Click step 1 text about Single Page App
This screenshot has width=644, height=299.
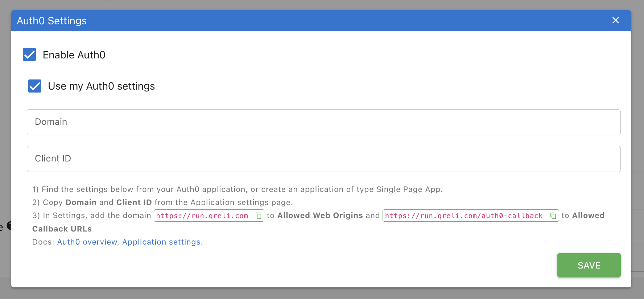pyautogui.click(x=238, y=189)
